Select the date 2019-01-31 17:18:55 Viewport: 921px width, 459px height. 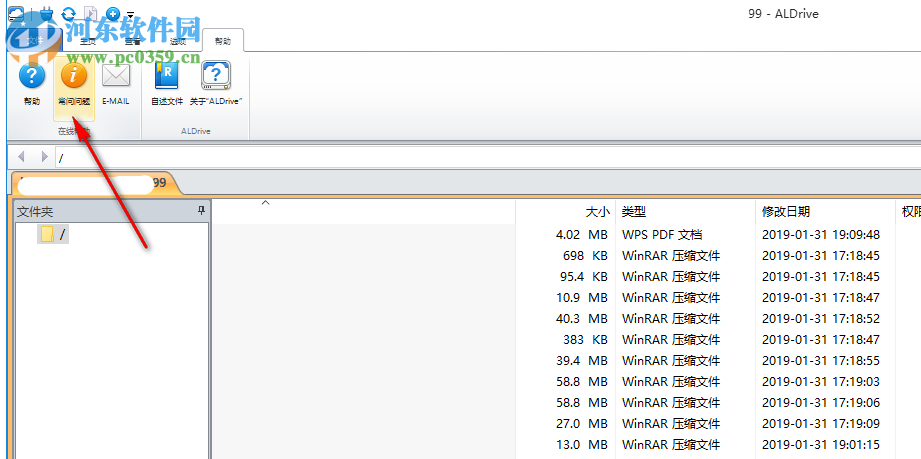click(x=821, y=361)
